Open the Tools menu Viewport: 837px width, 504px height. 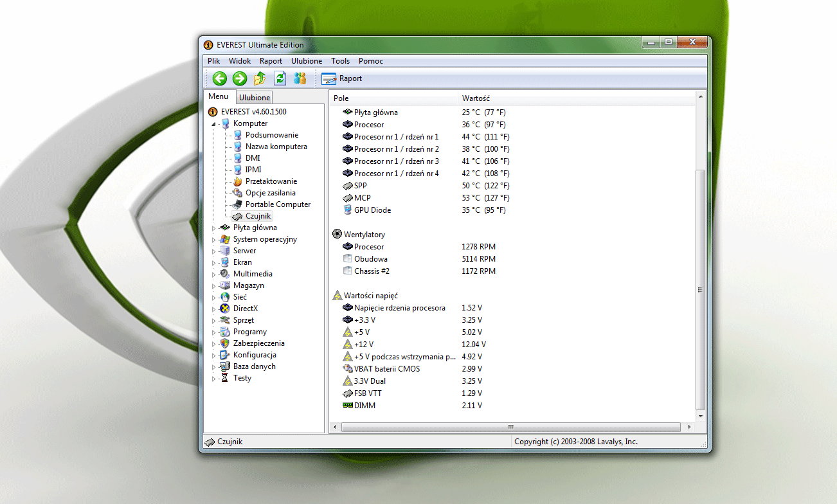click(x=341, y=61)
